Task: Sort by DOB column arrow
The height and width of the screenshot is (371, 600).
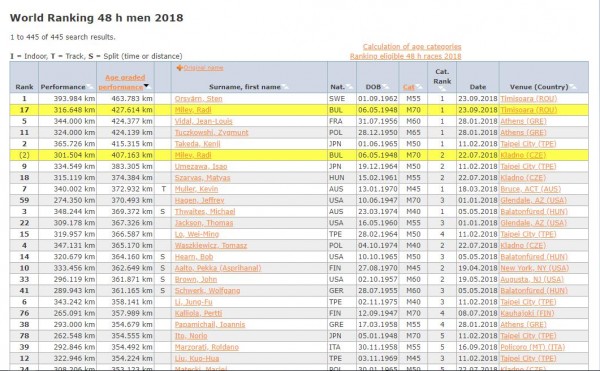Action: coord(385,87)
